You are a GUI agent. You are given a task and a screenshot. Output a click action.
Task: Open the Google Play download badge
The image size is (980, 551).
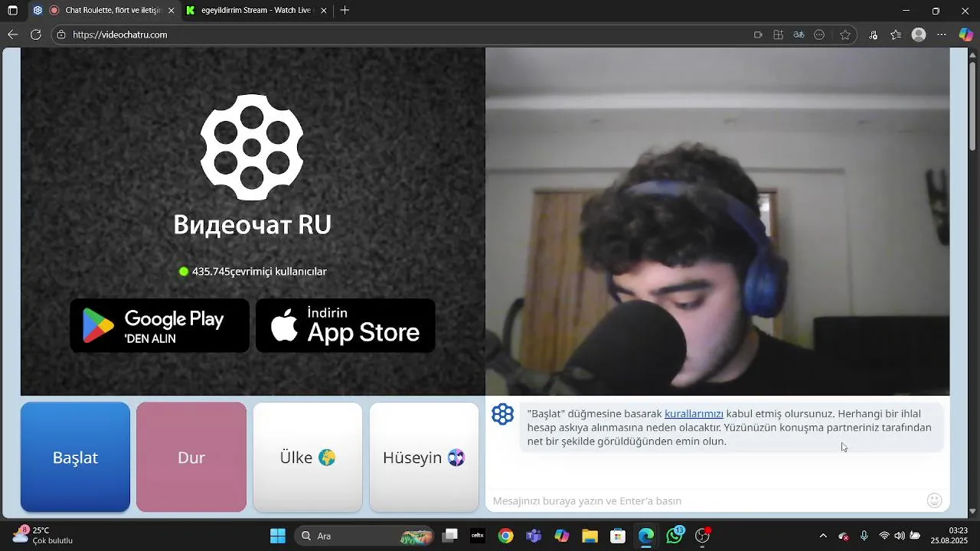(160, 325)
